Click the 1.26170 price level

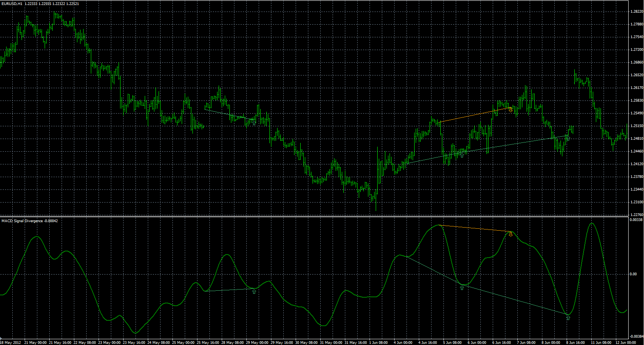tap(637, 88)
